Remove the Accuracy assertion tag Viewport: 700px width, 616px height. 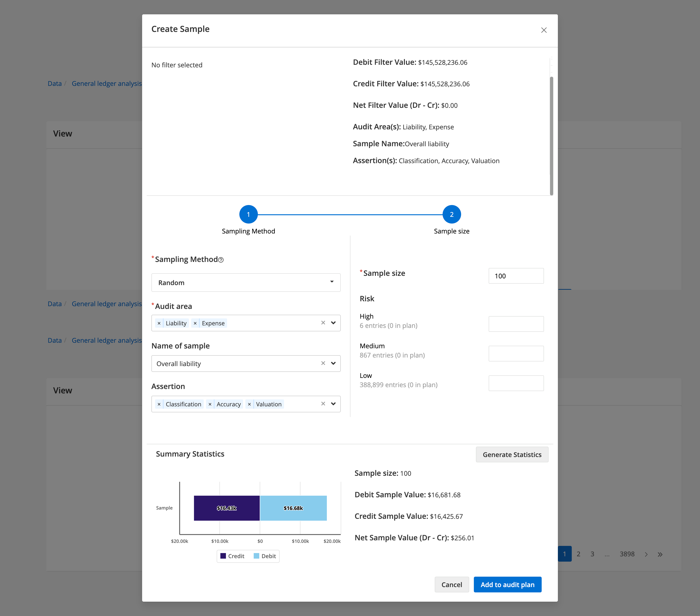pos(210,404)
